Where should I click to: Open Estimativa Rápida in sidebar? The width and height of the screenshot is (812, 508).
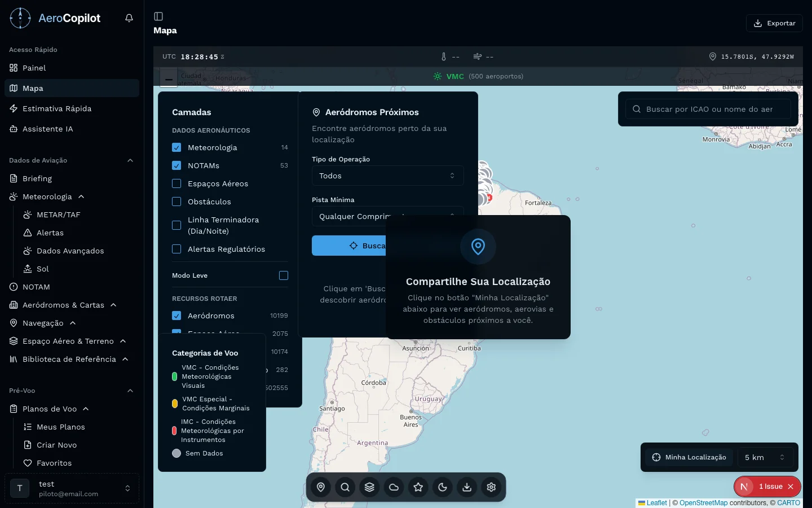click(57, 108)
